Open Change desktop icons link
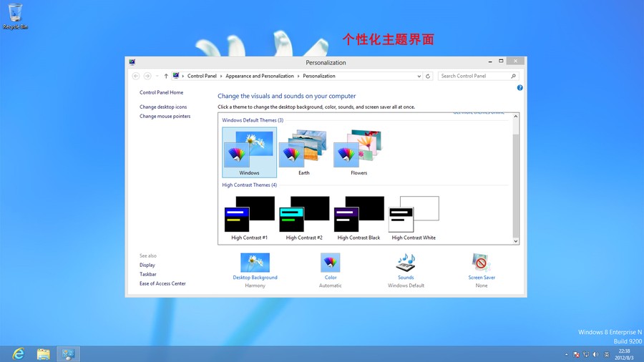 (163, 107)
